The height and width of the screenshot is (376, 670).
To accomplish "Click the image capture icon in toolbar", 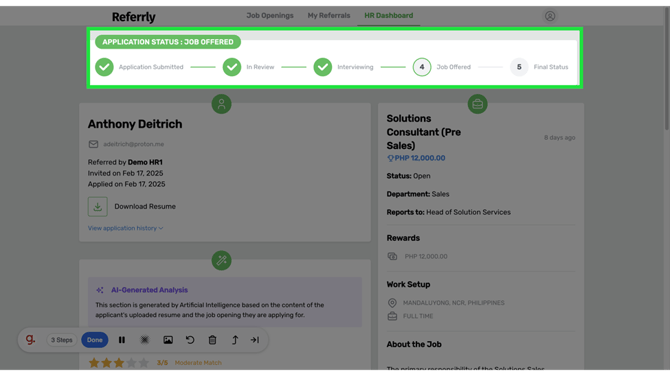I will 168,340.
